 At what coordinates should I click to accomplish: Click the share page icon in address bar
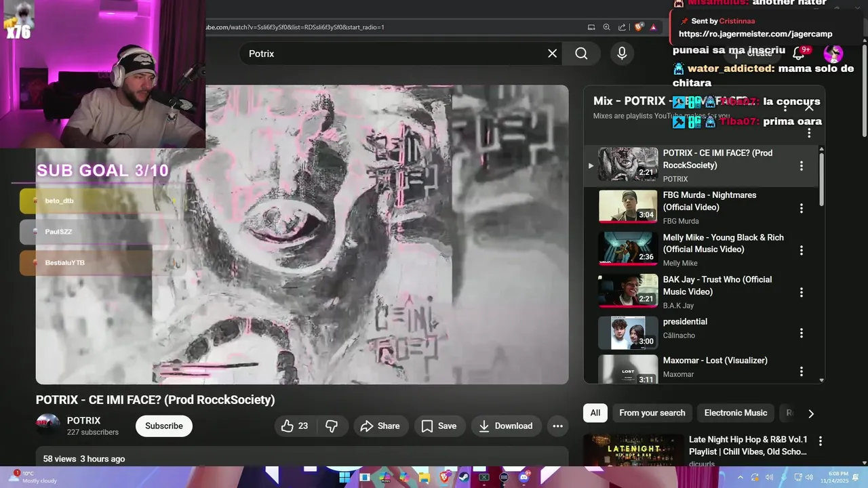[x=622, y=27]
